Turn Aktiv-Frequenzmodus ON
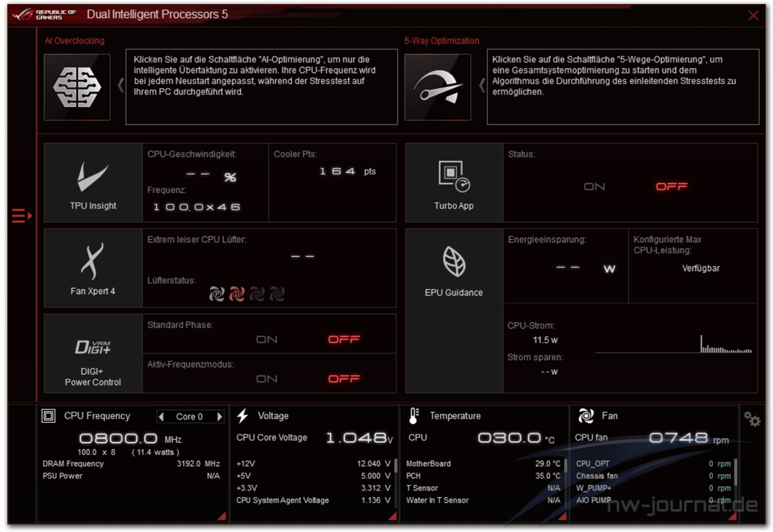Viewport: 773px width, 532px height. point(267,379)
